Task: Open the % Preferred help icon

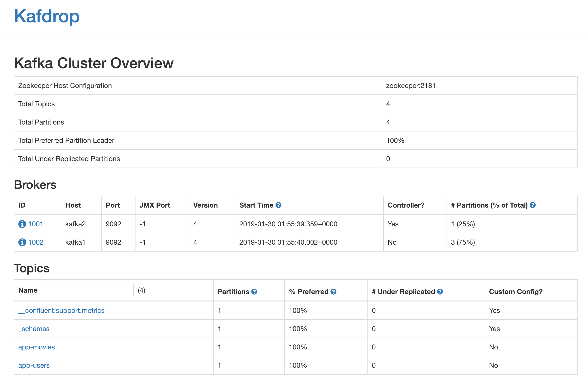Action: (x=334, y=292)
